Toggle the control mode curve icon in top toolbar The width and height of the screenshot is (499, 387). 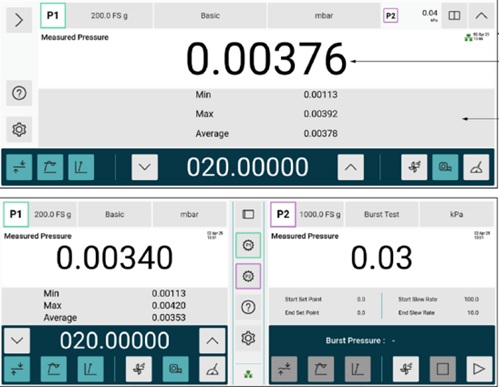pos(50,167)
